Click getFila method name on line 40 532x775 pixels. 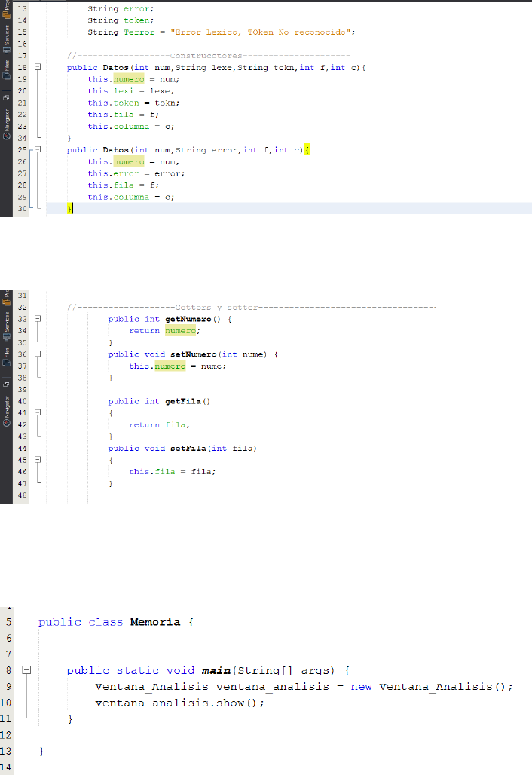pos(183,401)
